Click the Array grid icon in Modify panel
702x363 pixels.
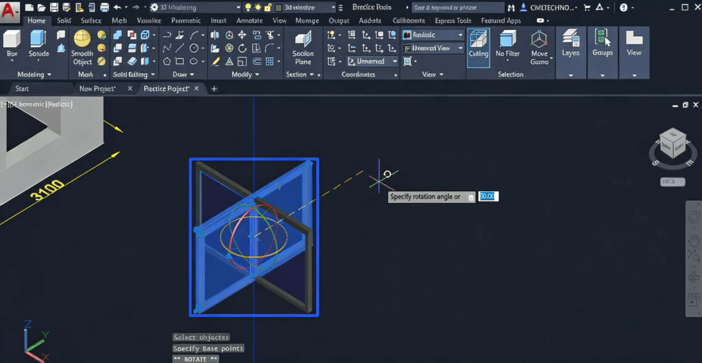point(270,61)
